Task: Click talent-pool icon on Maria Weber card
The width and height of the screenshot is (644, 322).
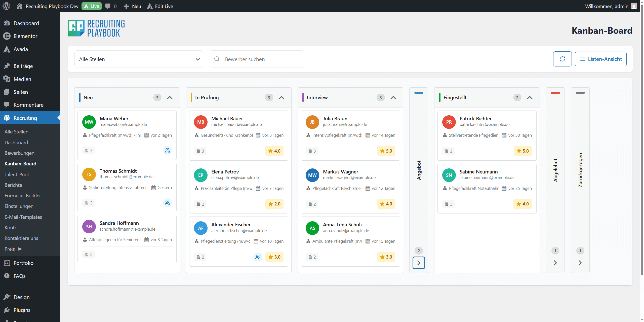Action: pos(167,151)
